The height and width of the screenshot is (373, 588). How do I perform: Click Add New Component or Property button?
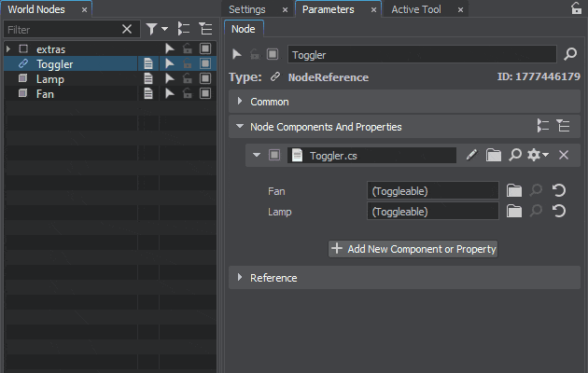(x=413, y=249)
